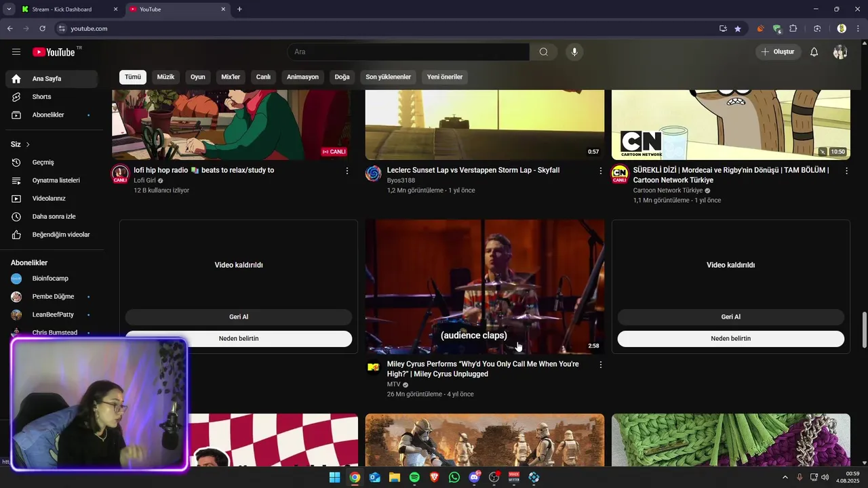Click Neden belirtin on right removed video

[x=731, y=339]
